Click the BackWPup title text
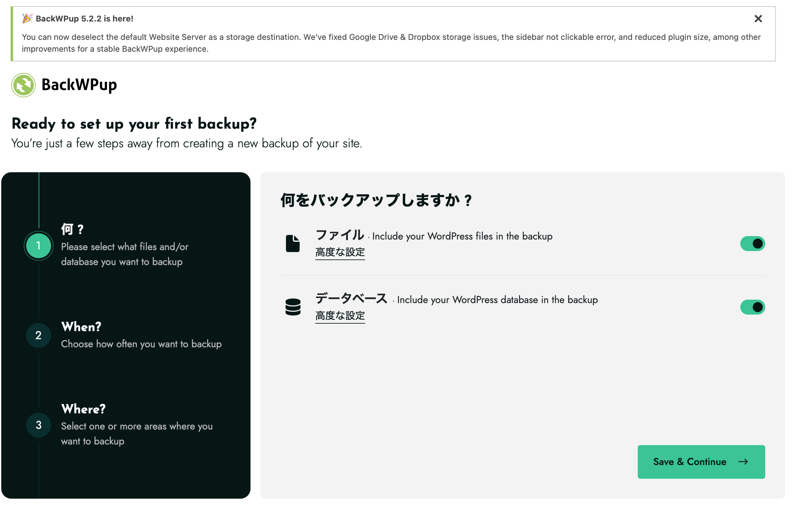 point(79,84)
